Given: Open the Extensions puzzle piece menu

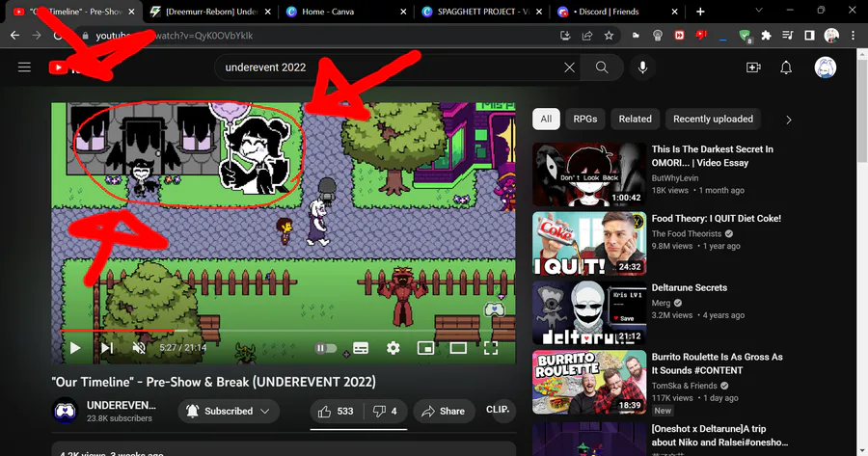Looking at the screenshot, I should tap(766, 36).
